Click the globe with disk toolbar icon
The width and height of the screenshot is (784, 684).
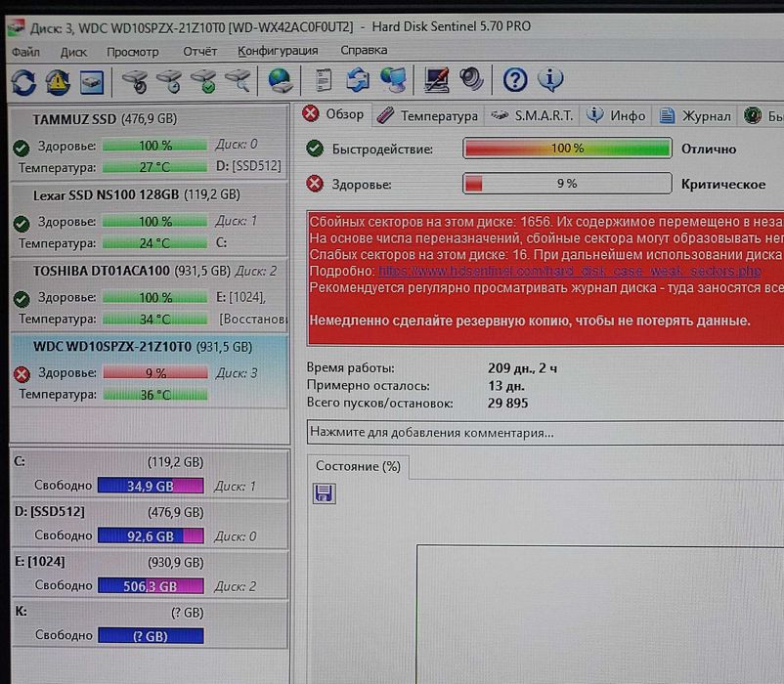click(280, 81)
